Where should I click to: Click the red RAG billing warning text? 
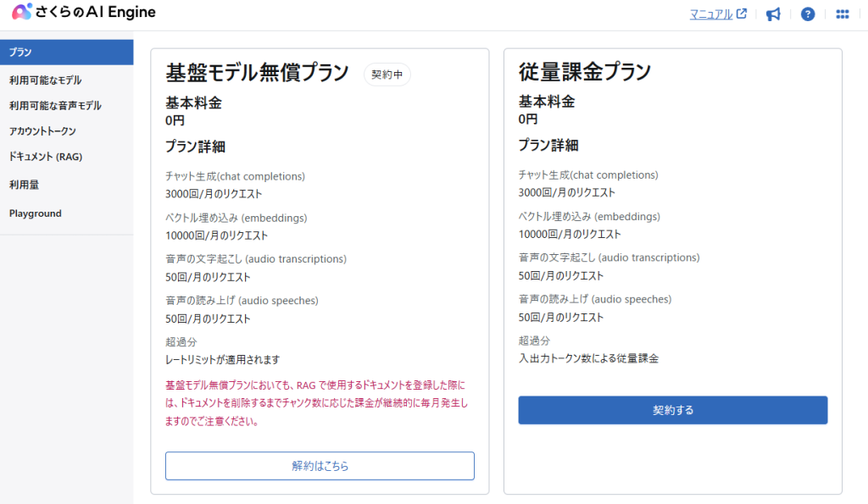[x=316, y=402]
